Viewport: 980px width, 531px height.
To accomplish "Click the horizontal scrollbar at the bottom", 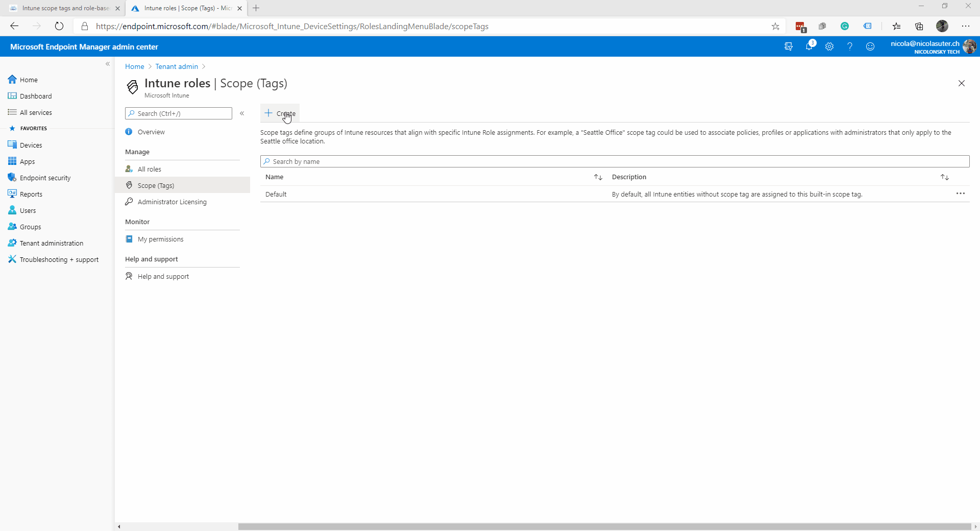I will coord(604,526).
